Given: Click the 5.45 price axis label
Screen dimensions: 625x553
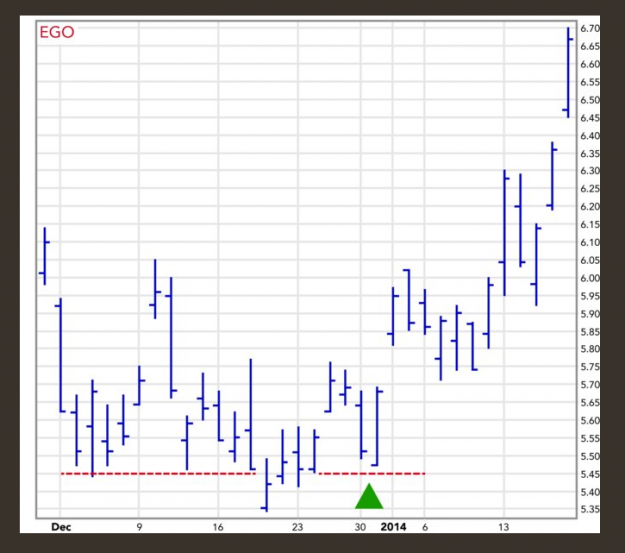Looking at the screenshot, I should point(590,474).
